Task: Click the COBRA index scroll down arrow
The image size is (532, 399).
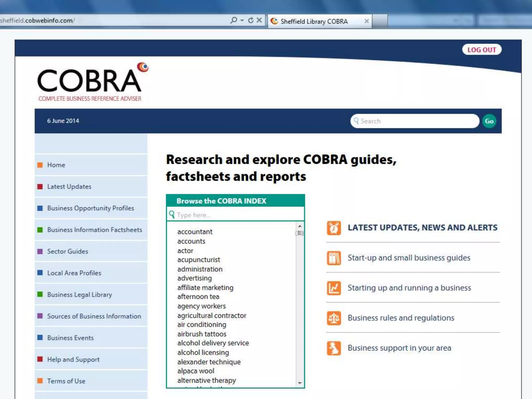Action: pyautogui.click(x=300, y=383)
